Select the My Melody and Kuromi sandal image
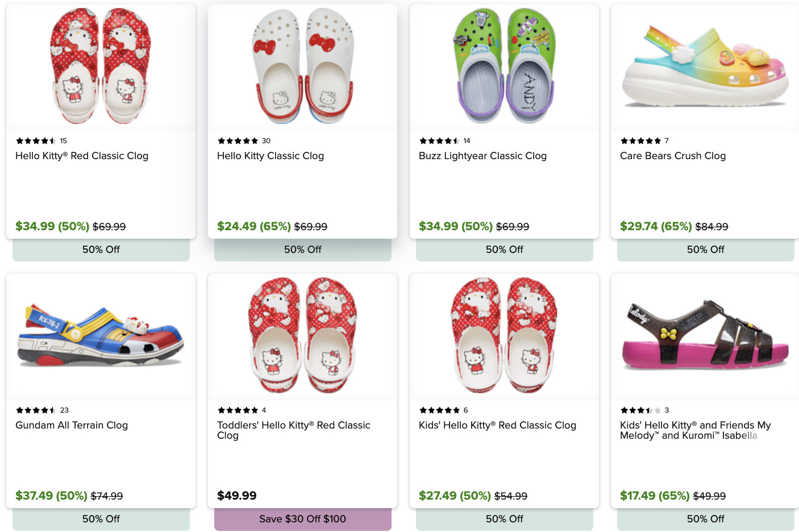 705,336
